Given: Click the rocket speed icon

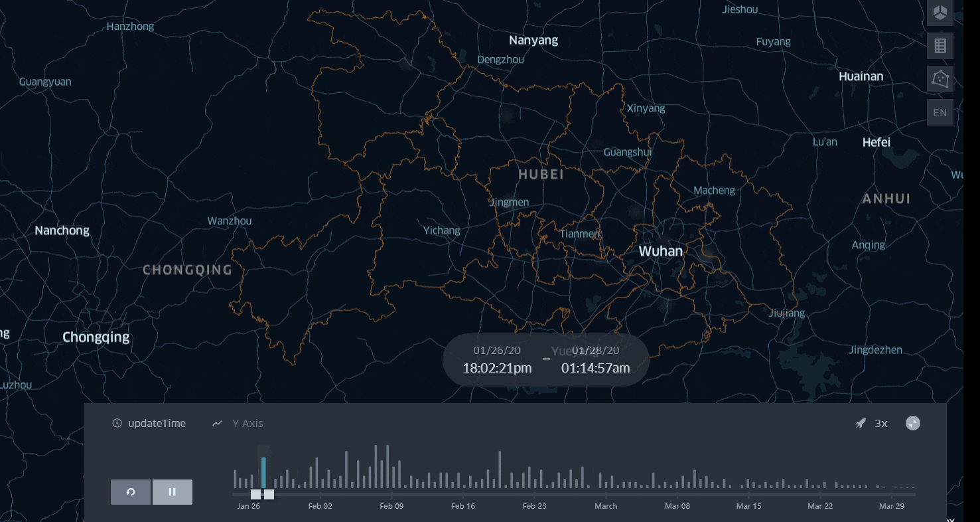Looking at the screenshot, I should coord(861,424).
